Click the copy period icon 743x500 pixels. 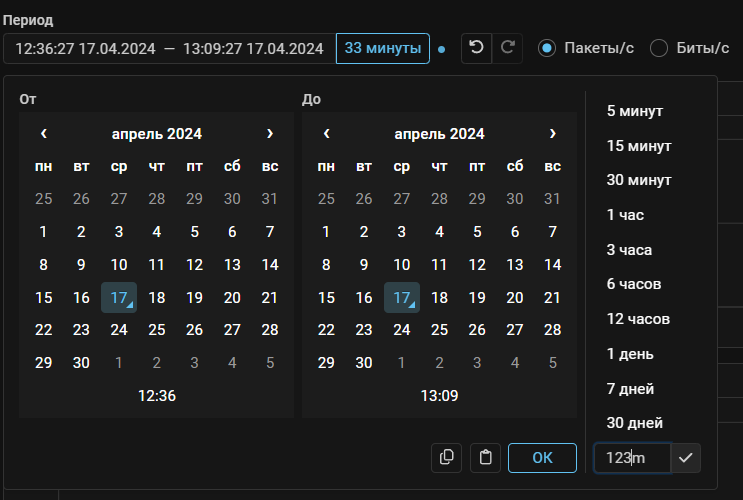pyautogui.click(x=447, y=457)
